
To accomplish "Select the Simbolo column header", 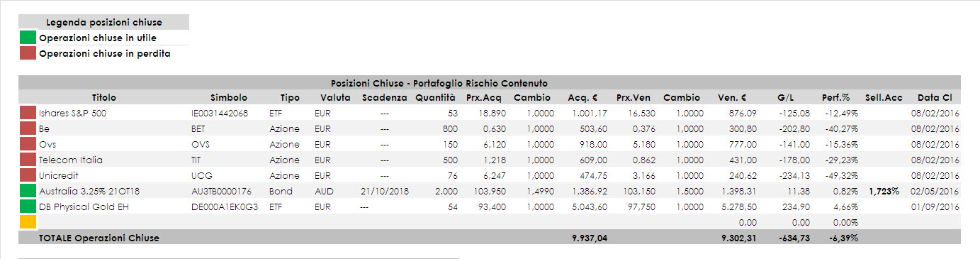I will pyautogui.click(x=229, y=97).
